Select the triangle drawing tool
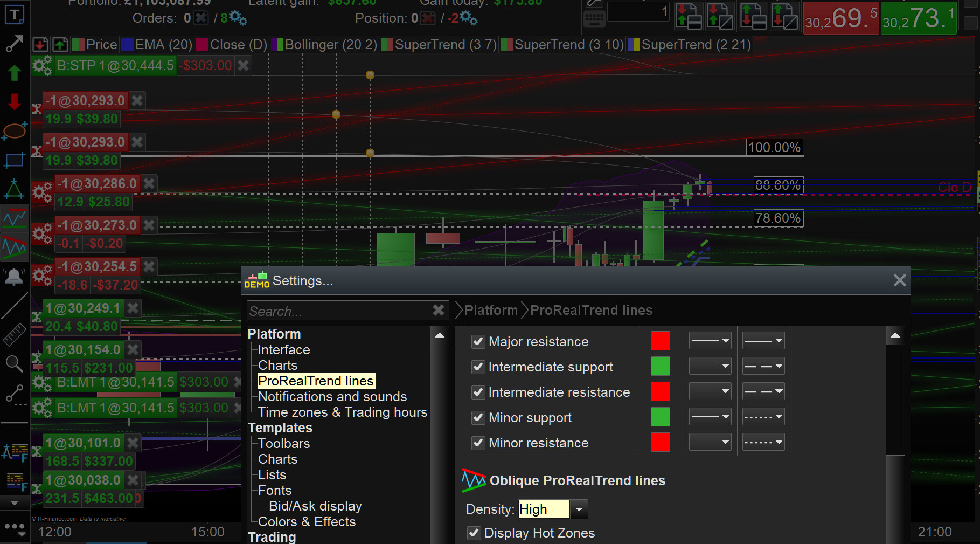Image resolution: width=980 pixels, height=544 pixels. [14, 189]
